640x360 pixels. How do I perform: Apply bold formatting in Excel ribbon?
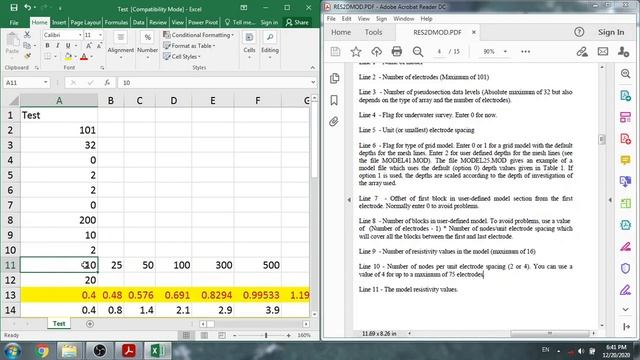coord(47,45)
